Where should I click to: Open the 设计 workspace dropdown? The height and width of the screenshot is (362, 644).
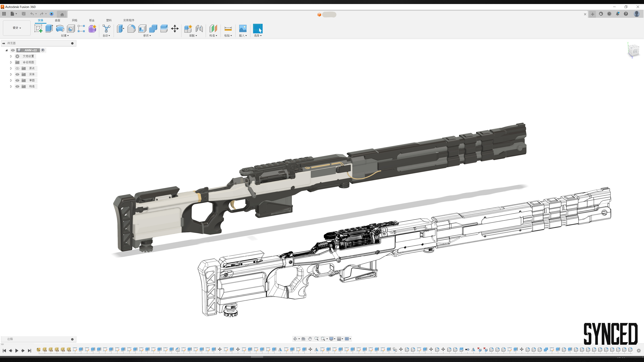[17, 28]
